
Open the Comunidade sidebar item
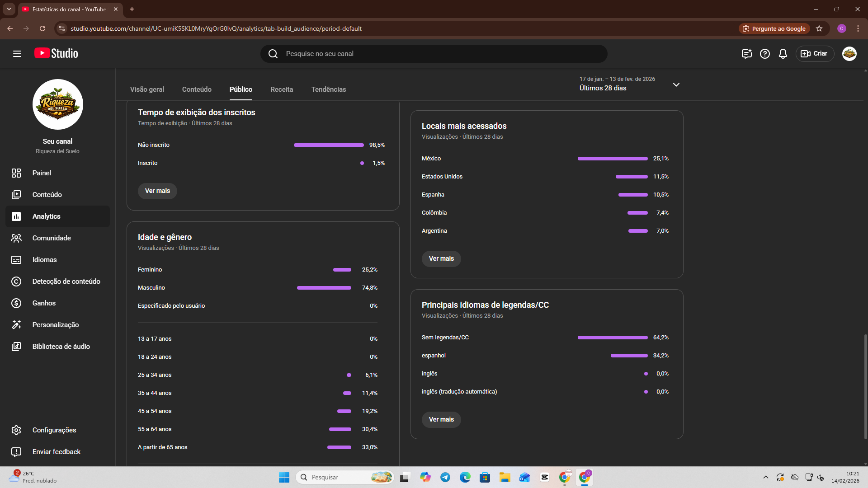click(52, 238)
